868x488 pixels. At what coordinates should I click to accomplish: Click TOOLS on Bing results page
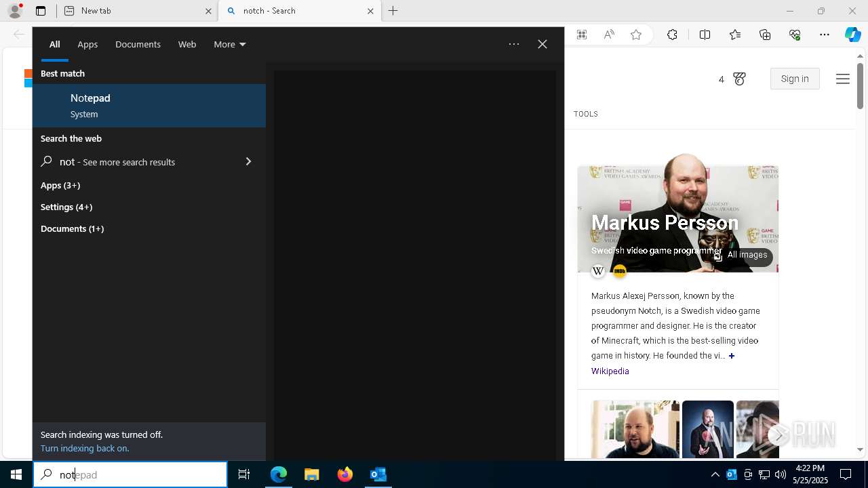click(586, 114)
